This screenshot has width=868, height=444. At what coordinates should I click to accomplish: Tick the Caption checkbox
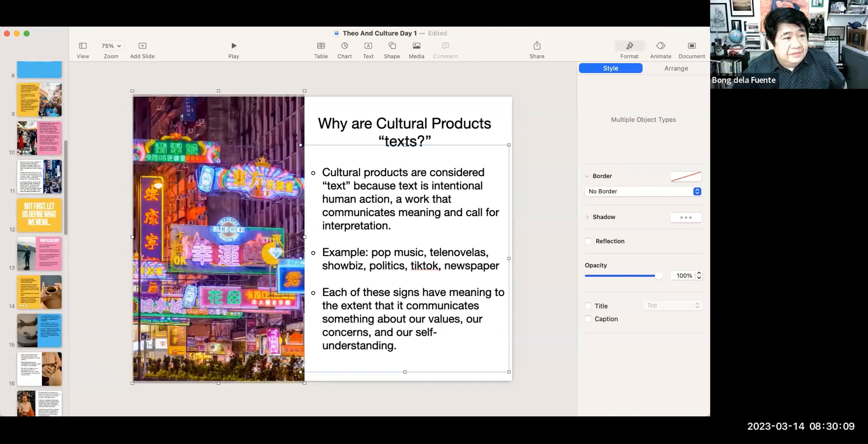click(x=588, y=319)
